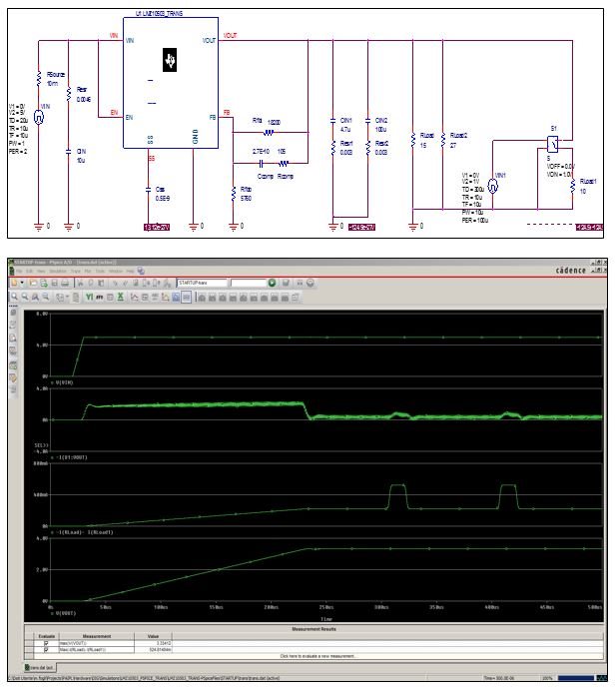
Task: Open the Window menu
Action: (x=116, y=271)
